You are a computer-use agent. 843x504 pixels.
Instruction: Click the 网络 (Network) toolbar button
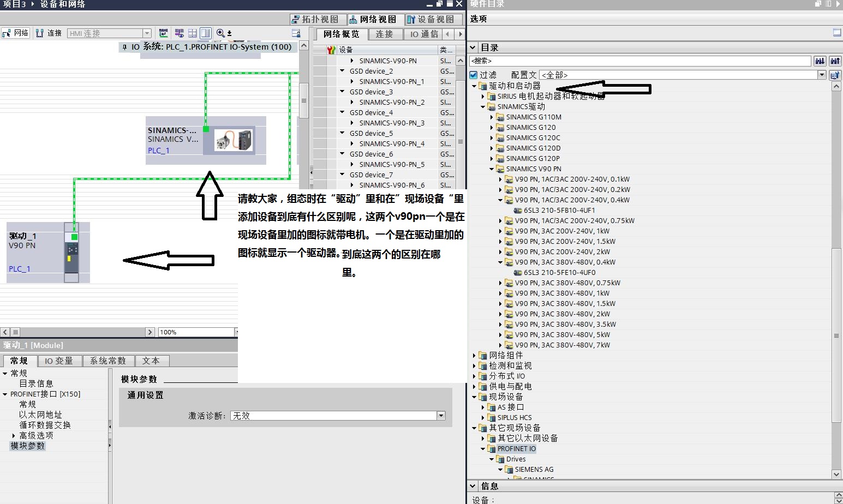tap(15, 33)
